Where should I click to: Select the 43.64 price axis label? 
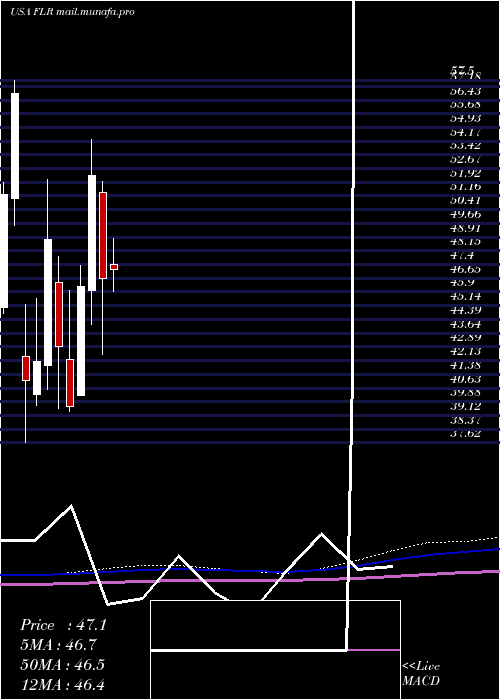(x=465, y=324)
